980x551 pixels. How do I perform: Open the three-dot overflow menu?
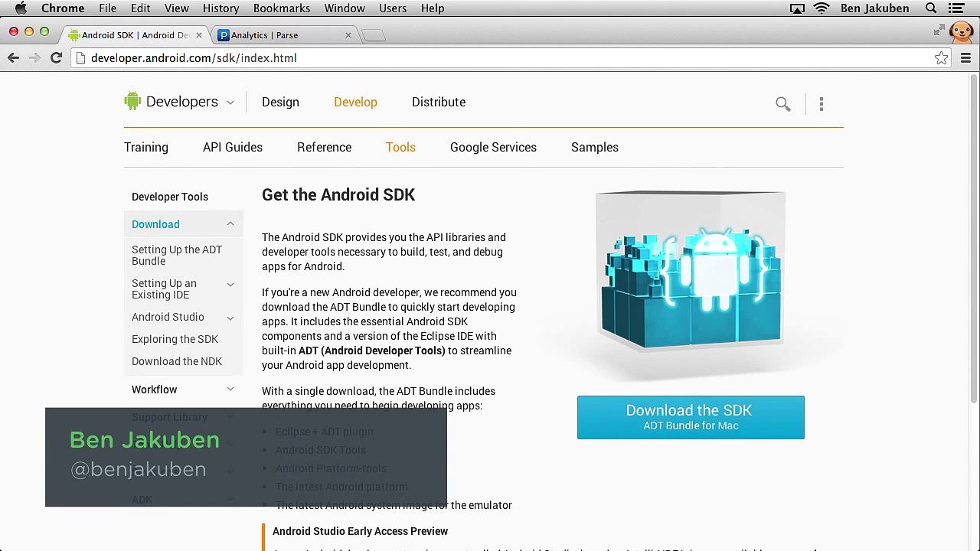[x=822, y=103]
